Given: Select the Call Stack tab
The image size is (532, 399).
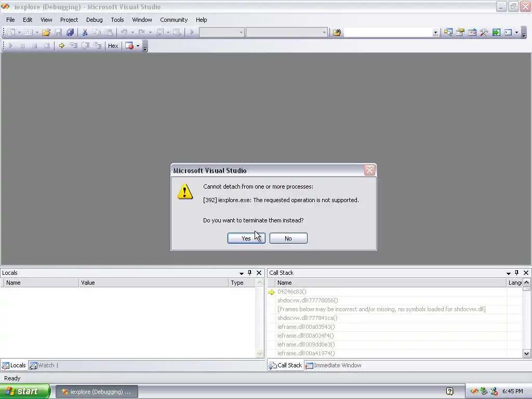Looking at the screenshot, I should coord(285,365).
